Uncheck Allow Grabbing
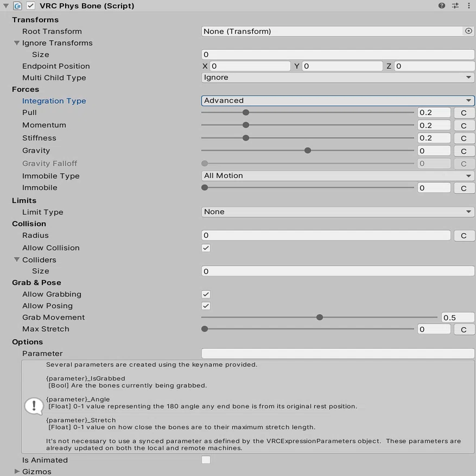The image size is (476, 476). pos(206,294)
